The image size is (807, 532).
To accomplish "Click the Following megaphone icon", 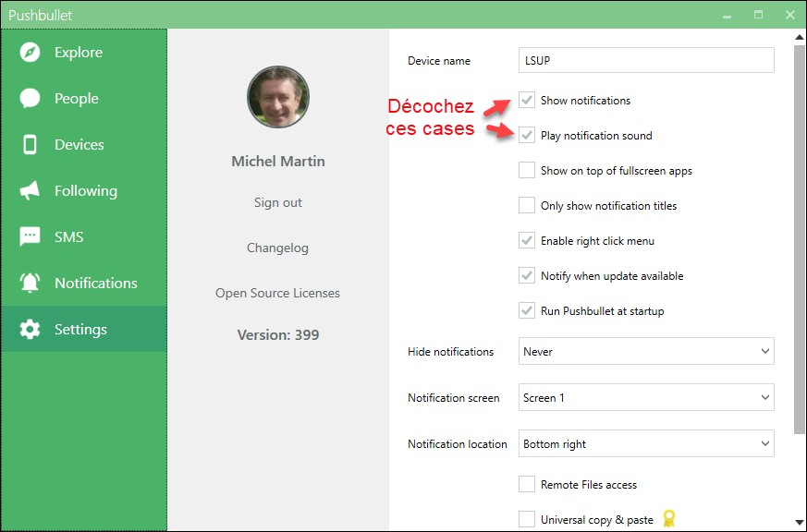I will coord(31,191).
